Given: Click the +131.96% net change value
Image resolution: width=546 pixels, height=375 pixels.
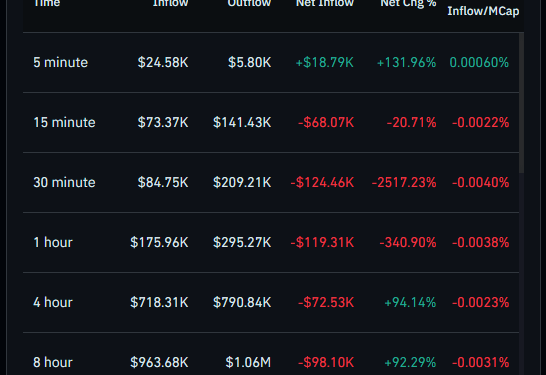Looking at the screenshot, I should pyautogui.click(x=406, y=63).
